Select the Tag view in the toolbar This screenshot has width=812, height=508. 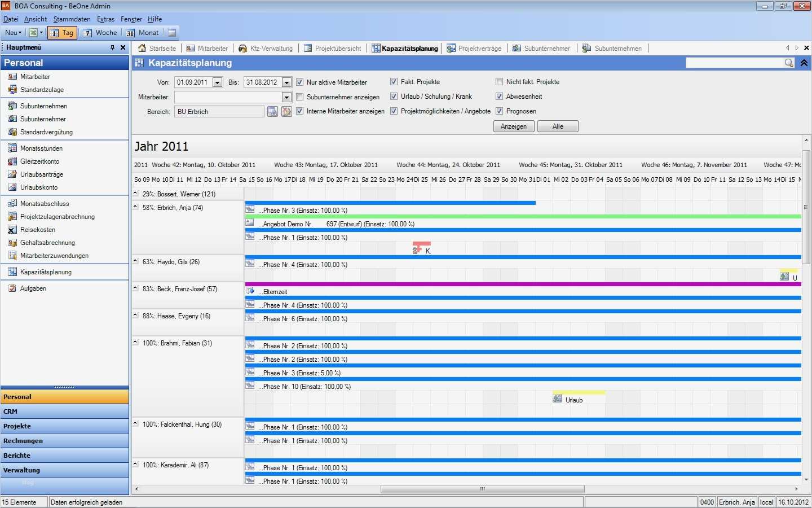(x=62, y=32)
